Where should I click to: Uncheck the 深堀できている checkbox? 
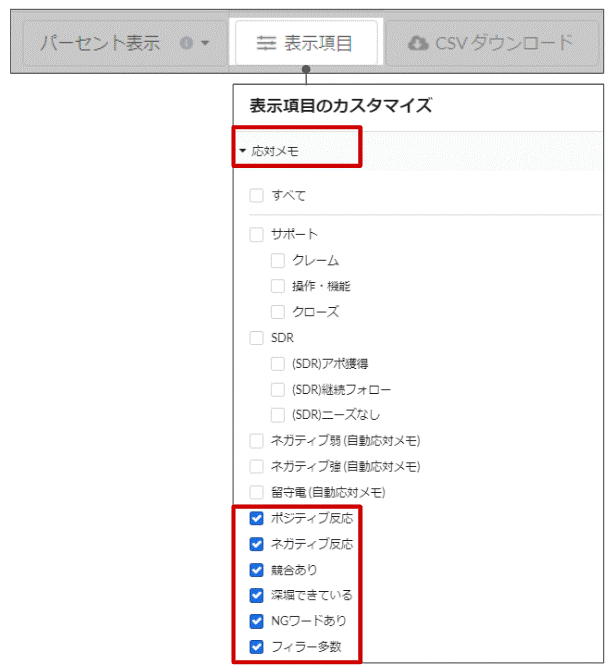(256, 595)
